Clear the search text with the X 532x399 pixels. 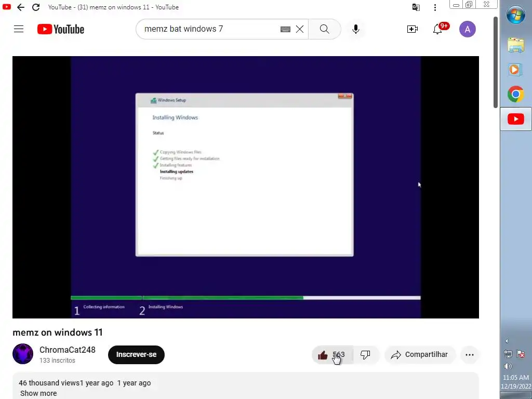pyautogui.click(x=300, y=29)
